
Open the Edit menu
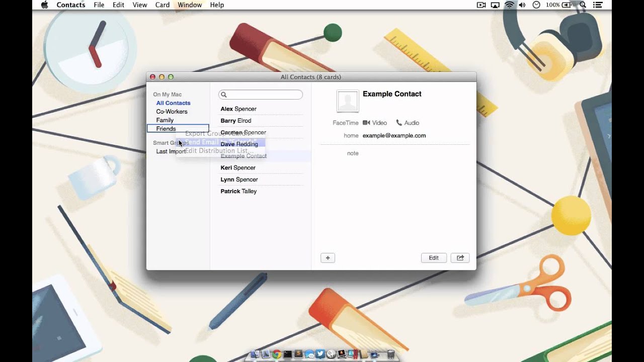coord(119,5)
